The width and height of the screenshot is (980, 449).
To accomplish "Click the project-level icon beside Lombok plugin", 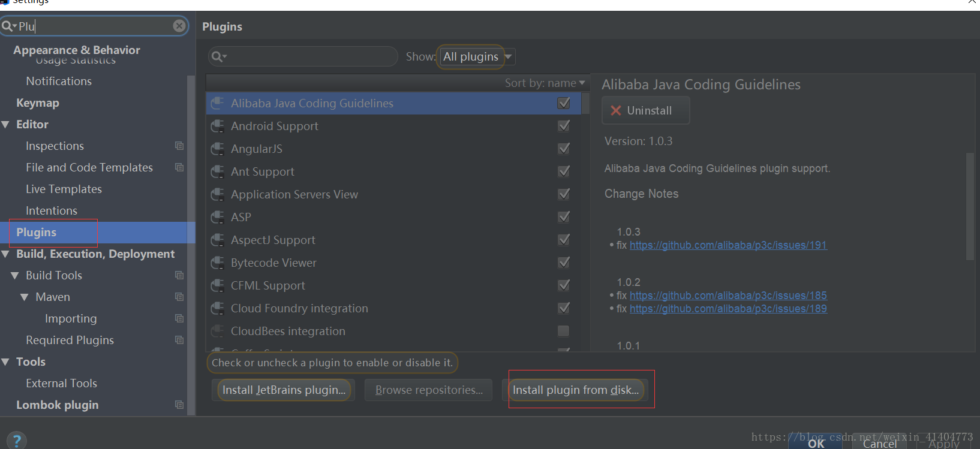I will (x=179, y=405).
